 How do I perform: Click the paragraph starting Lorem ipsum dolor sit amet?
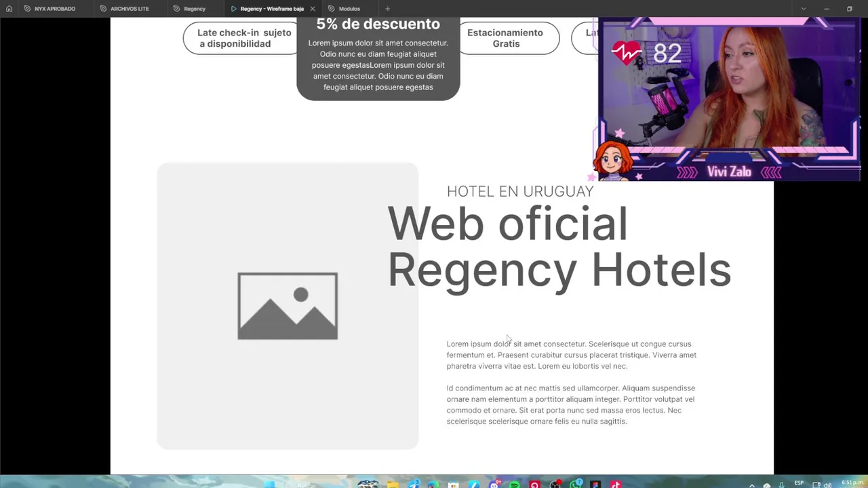coord(572,354)
